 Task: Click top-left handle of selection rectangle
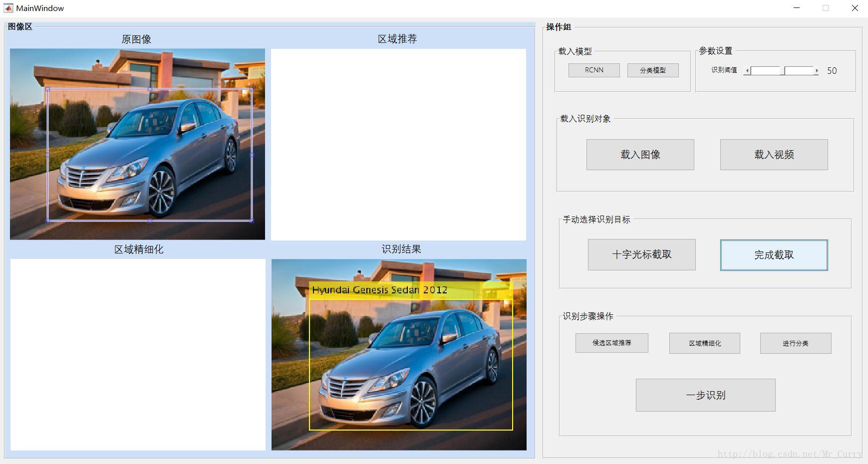pos(48,89)
